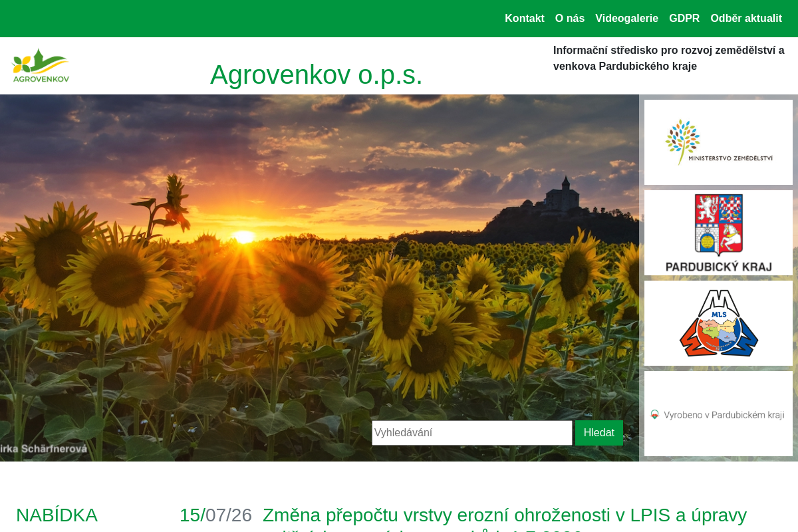Click the NABÍDKA heading
The image size is (798, 532).
tap(57, 515)
